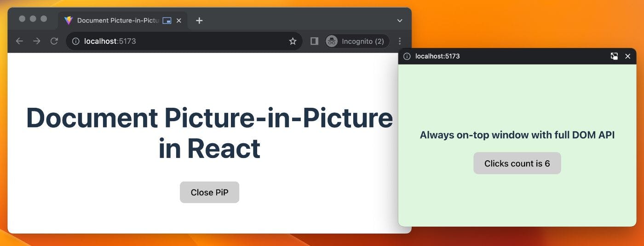View site information in the address bar
644x246 pixels.
click(x=76, y=41)
